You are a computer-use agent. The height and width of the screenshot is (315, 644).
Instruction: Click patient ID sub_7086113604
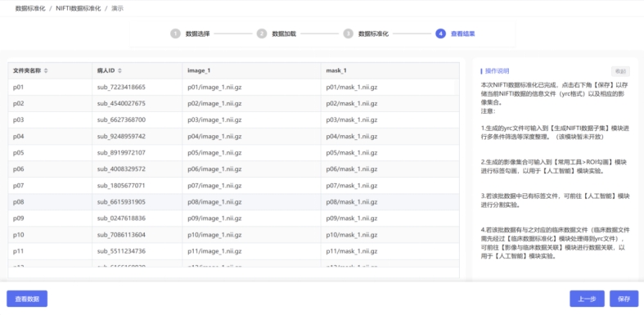tap(121, 235)
